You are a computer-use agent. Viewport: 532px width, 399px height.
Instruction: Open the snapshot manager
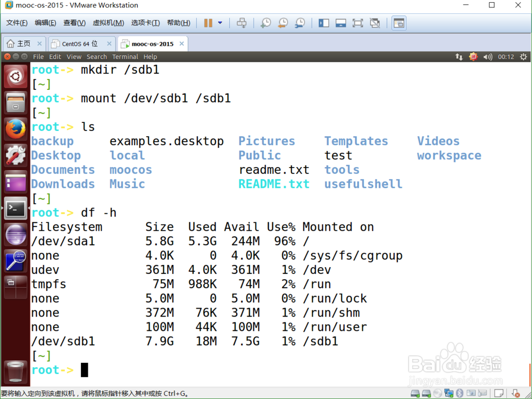point(300,23)
